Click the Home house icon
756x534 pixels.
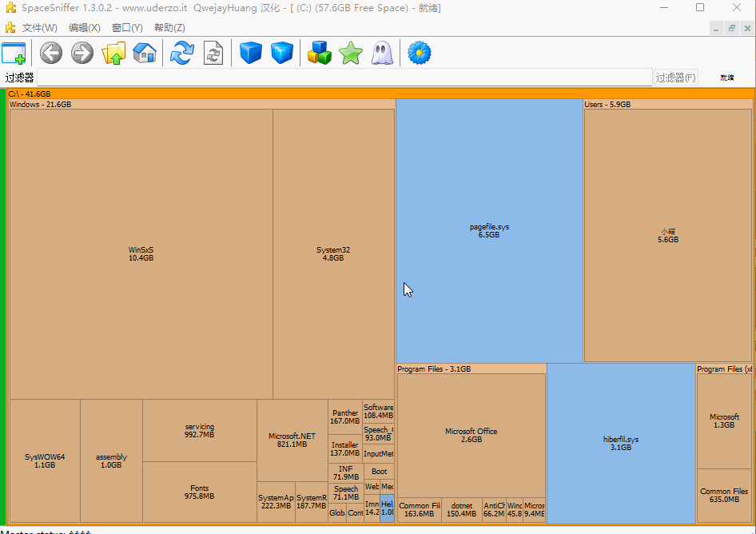point(145,54)
